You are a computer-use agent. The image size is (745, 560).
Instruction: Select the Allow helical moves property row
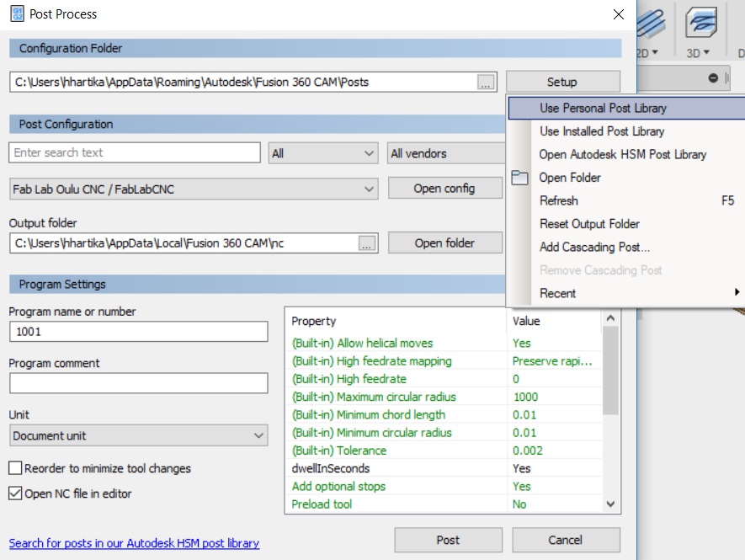(444, 344)
